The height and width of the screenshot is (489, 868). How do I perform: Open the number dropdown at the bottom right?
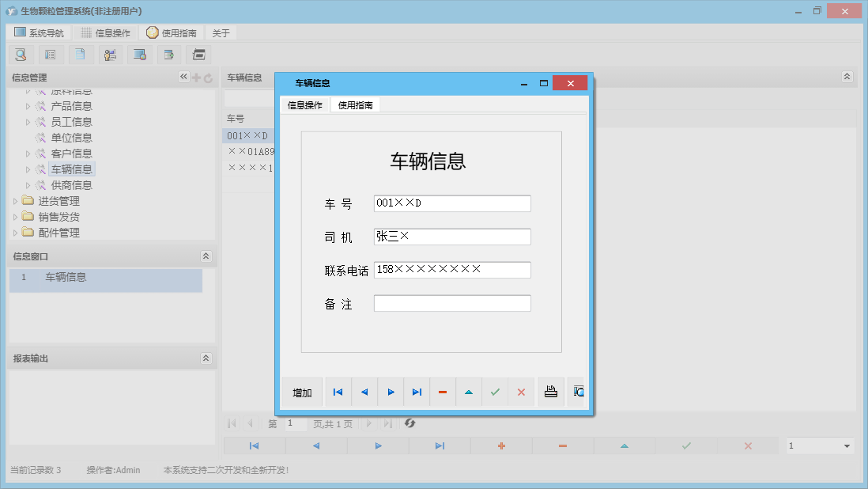click(x=818, y=445)
